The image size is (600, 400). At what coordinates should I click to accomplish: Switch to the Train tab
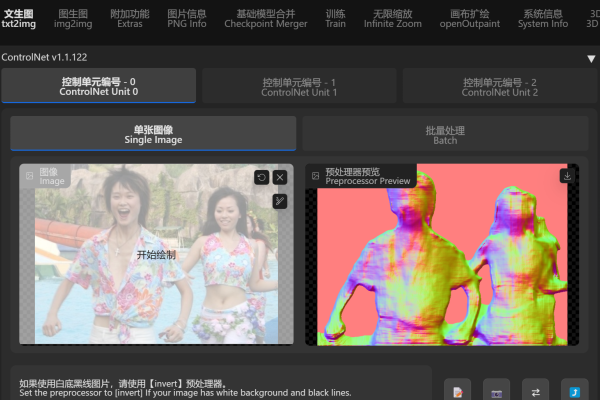click(335, 19)
